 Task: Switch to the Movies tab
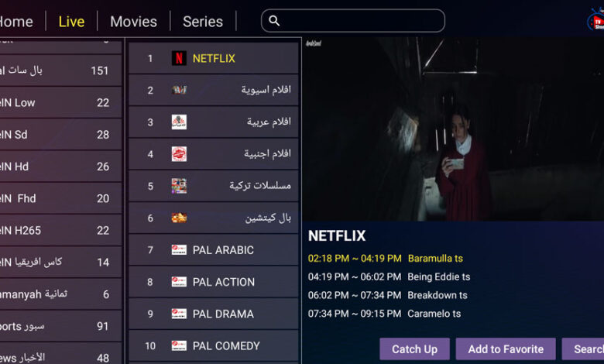point(133,22)
